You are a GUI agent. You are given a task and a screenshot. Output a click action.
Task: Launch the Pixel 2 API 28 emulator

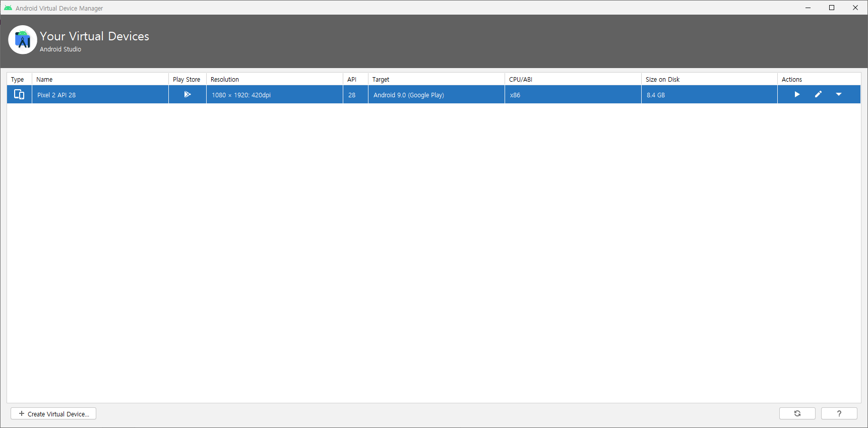pyautogui.click(x=797, y=94)
